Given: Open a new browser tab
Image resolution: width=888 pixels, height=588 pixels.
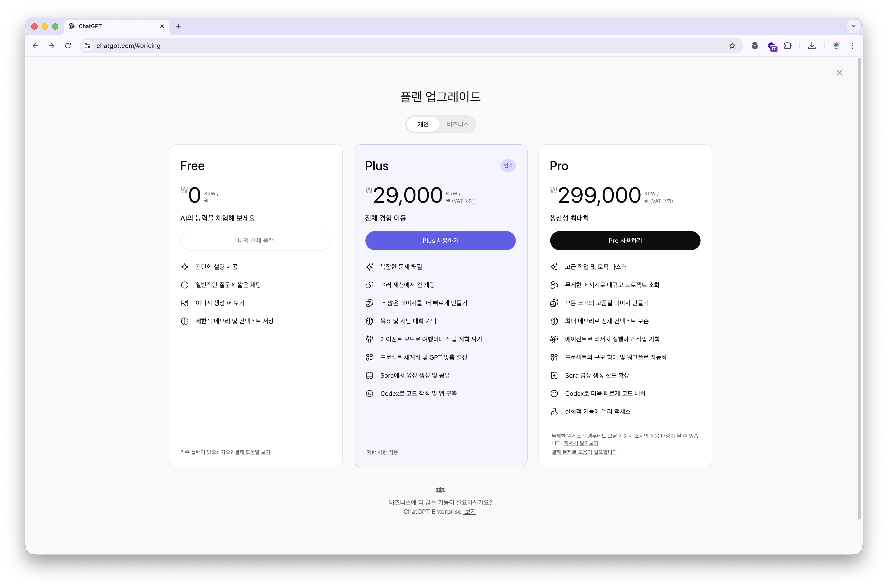Looking at the screenshot, I should 178,26.
